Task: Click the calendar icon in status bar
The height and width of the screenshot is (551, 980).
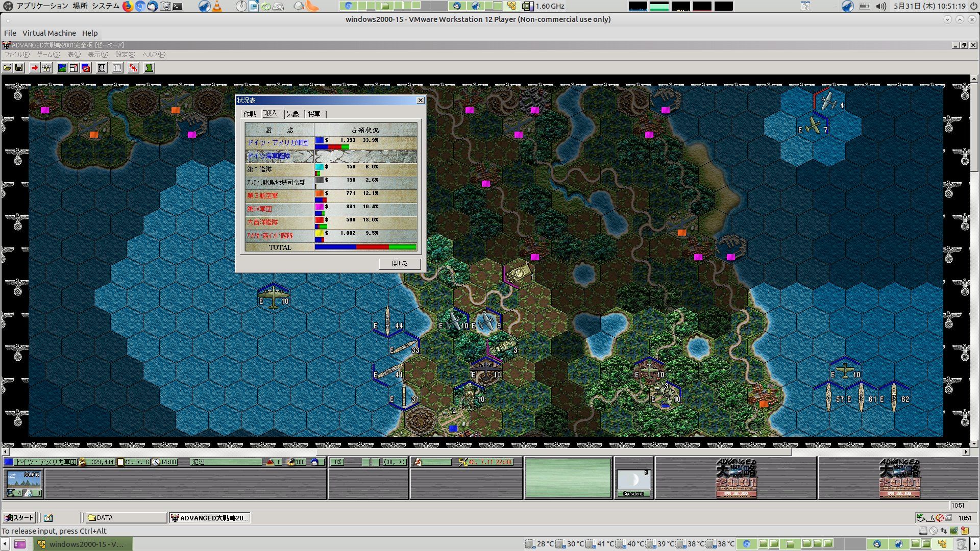Action: (120, 462)
